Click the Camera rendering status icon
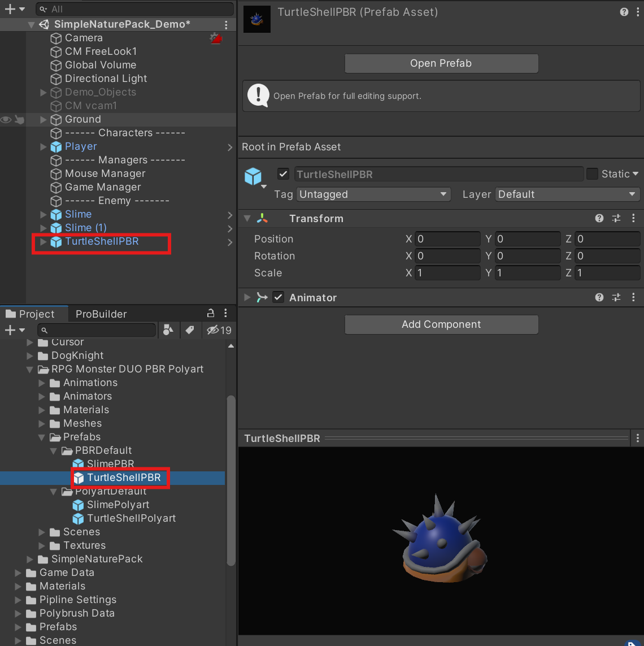 point(216,39)
